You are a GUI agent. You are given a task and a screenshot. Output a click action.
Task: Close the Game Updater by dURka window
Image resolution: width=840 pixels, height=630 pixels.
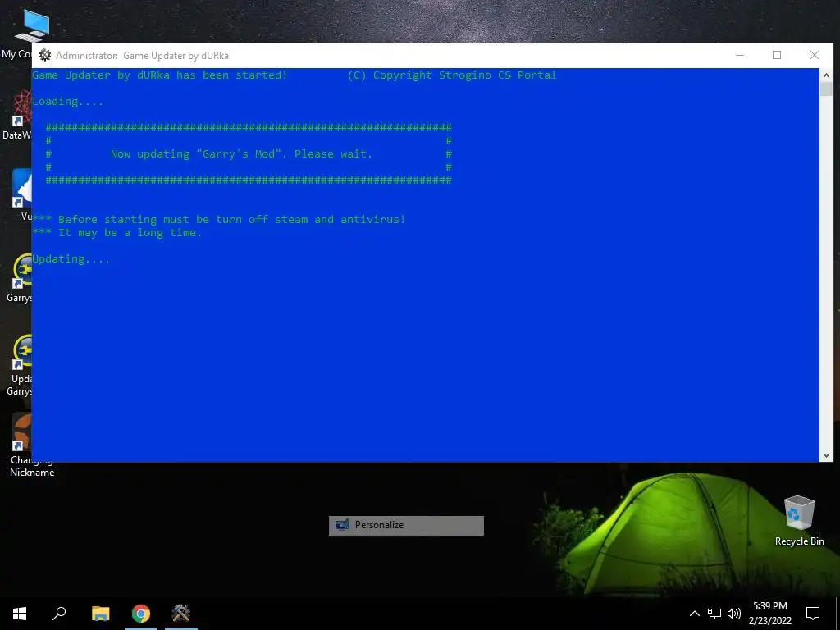coord(815,55)
